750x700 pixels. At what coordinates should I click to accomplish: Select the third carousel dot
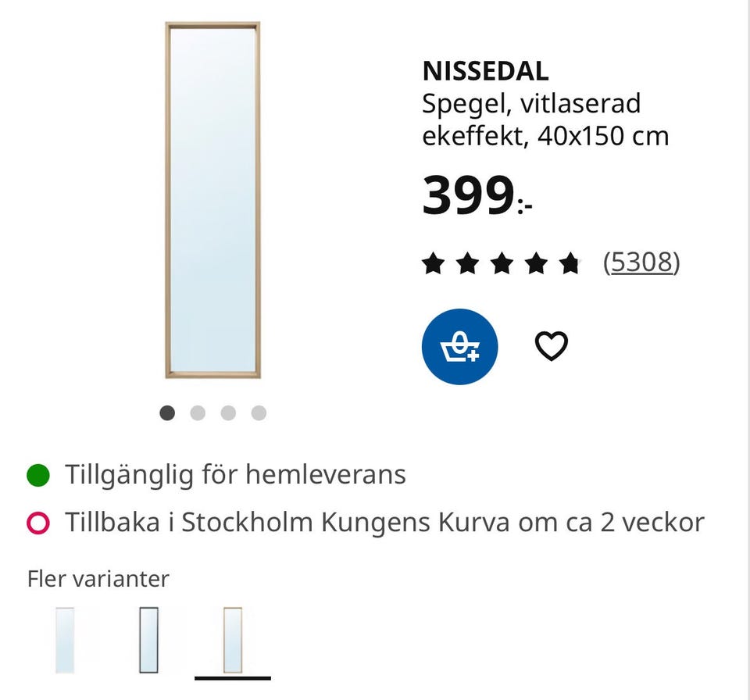click(227, 412)
